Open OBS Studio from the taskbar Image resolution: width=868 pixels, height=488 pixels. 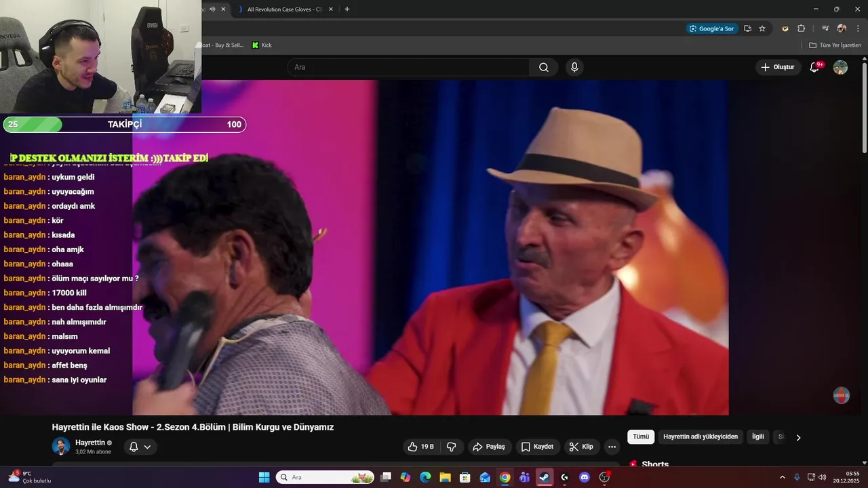pos(604,477)
